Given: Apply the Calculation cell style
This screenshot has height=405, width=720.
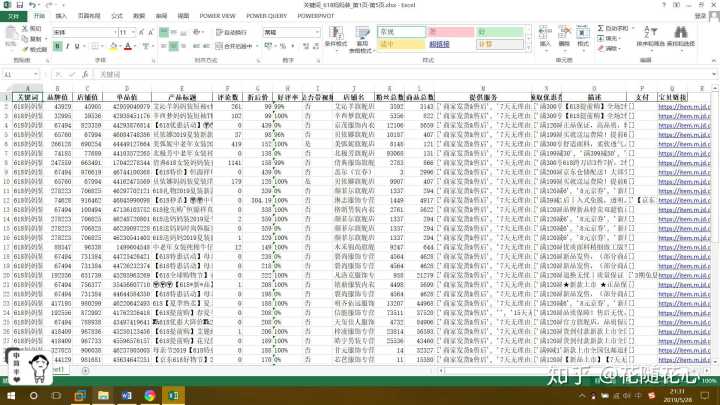Looking at the screenshot, I should tap(500, 44).
